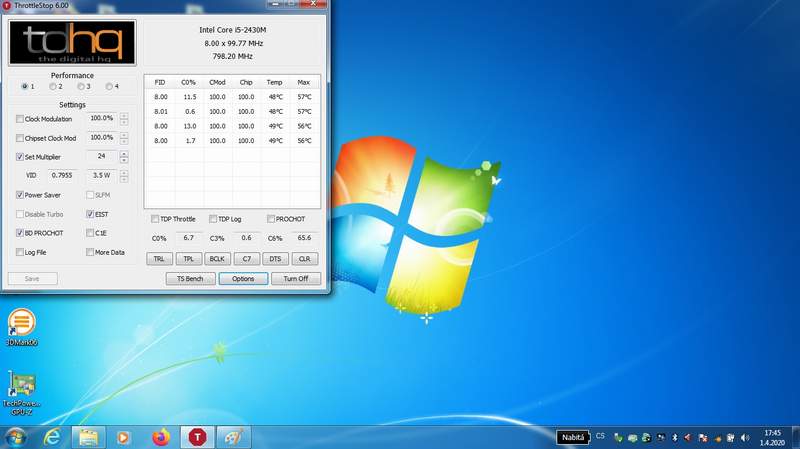Click the Clock Modulation 100.0% field
This screenshot has width=800, height=449.
102,118
